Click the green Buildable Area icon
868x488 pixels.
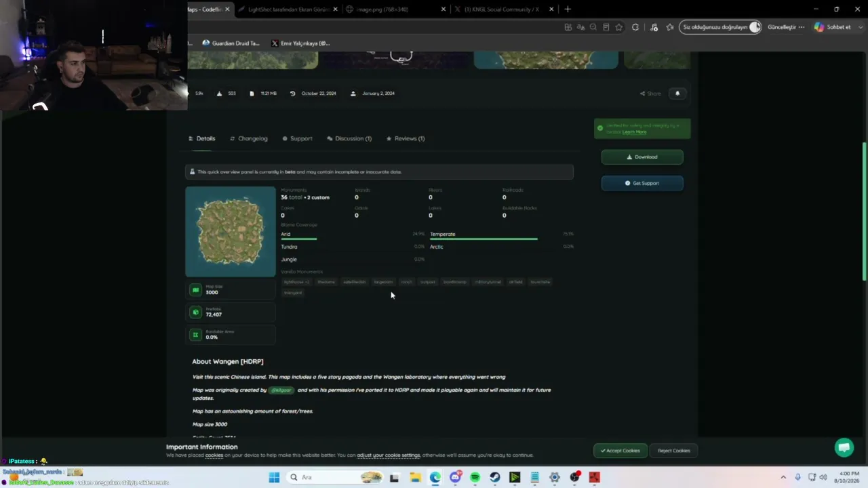pyautogui.click(x=196, y=335)
